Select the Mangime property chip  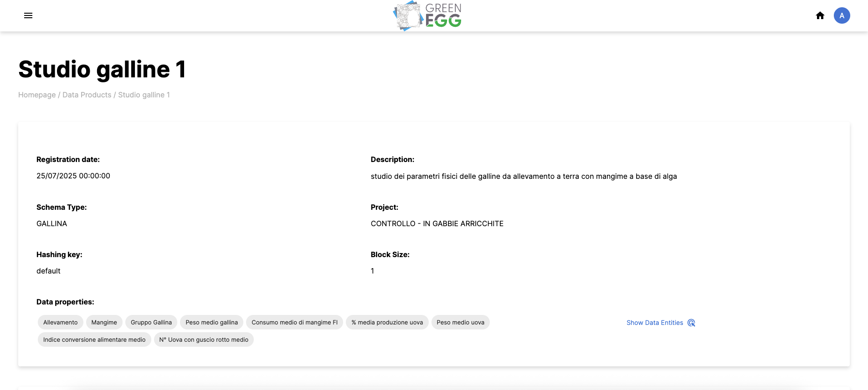104,322
